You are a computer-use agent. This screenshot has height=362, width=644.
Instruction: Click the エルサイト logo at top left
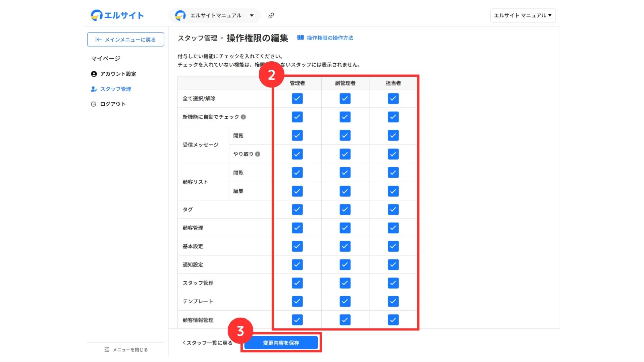coord(117,15)
